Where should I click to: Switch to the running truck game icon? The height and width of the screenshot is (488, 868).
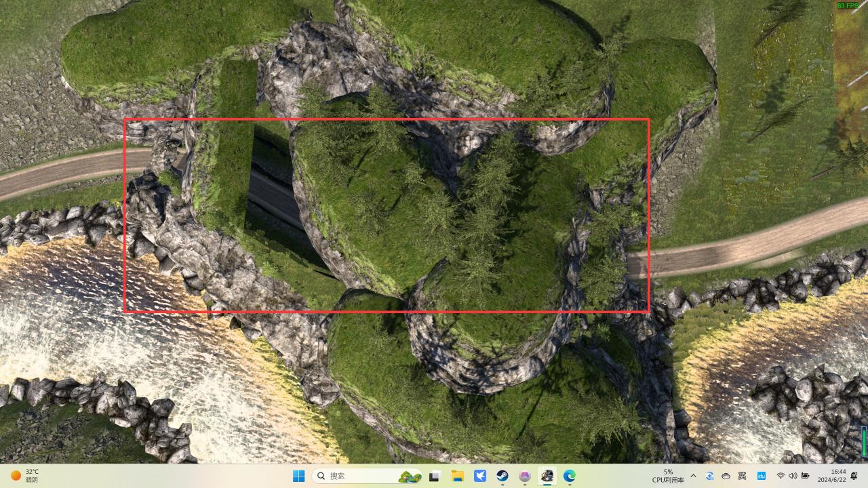(x=547, y=476)
